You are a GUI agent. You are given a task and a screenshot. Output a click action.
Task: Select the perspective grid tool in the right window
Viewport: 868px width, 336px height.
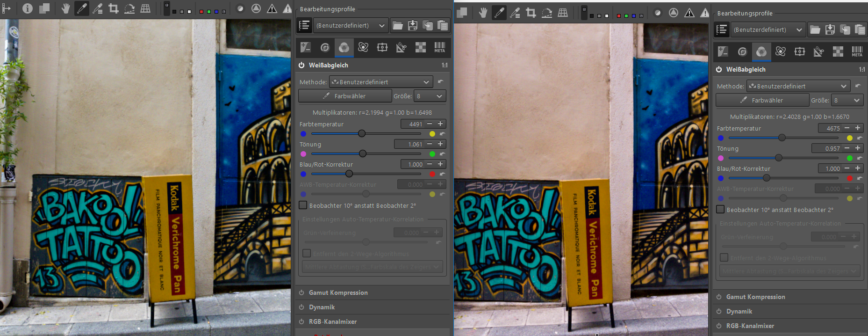coord(563,13)
